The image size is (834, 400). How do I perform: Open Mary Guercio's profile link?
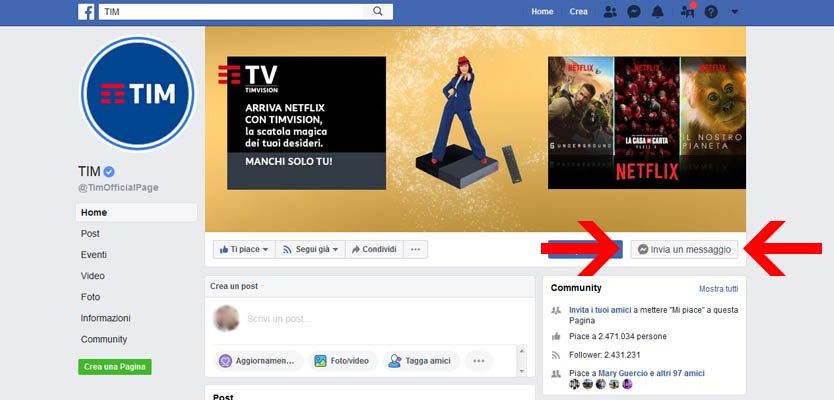623,373
